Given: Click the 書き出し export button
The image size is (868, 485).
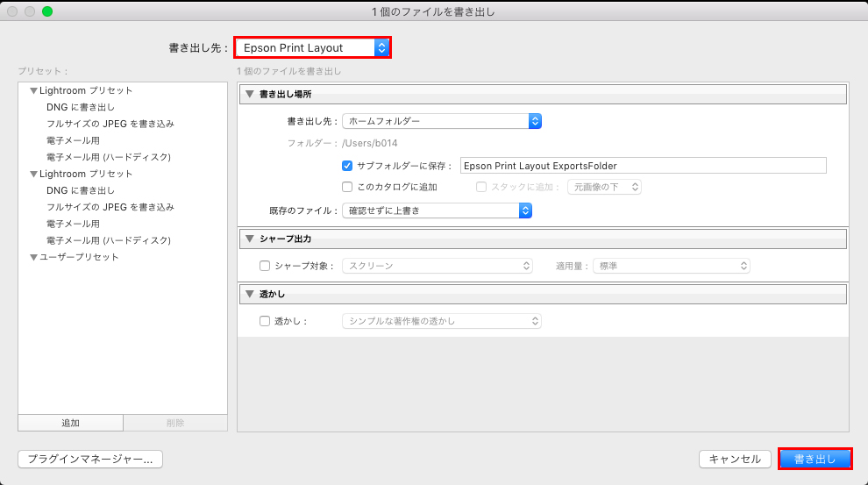Looking at the screenshot, I should (815, 459).
